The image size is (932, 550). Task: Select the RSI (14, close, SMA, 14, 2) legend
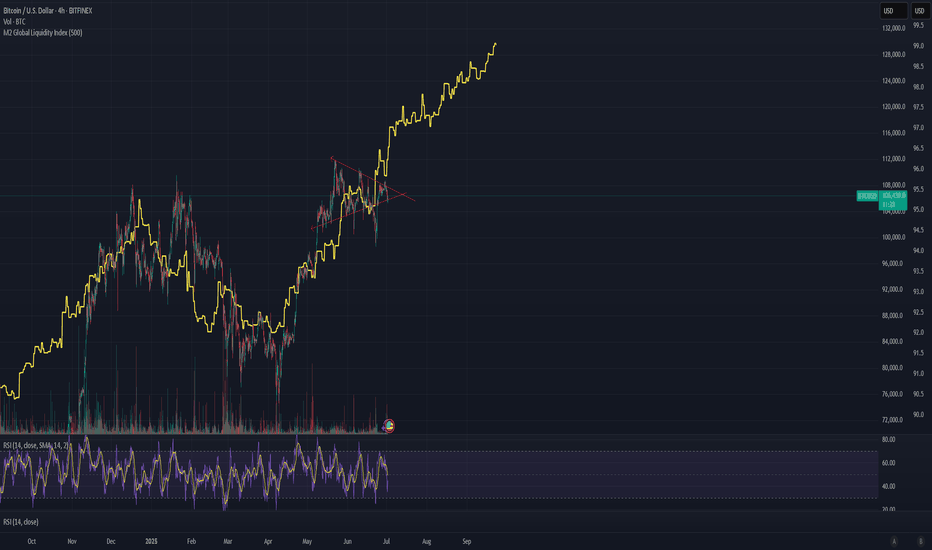point(36,445)
